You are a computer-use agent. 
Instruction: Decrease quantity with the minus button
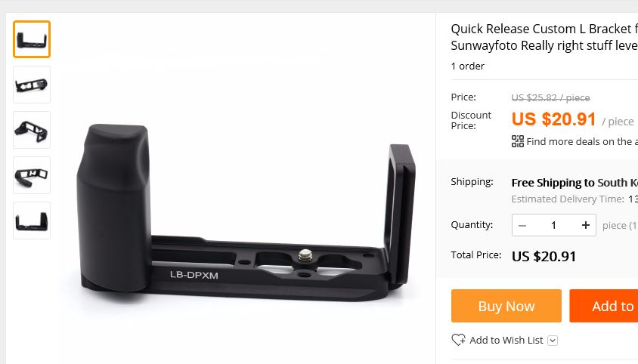(x=522, y=225)
